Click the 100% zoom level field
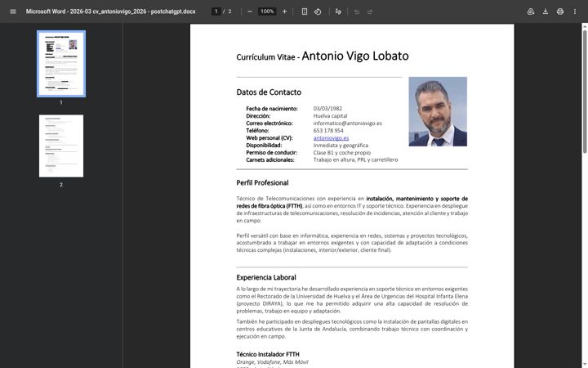 click(x=267, y=11)
